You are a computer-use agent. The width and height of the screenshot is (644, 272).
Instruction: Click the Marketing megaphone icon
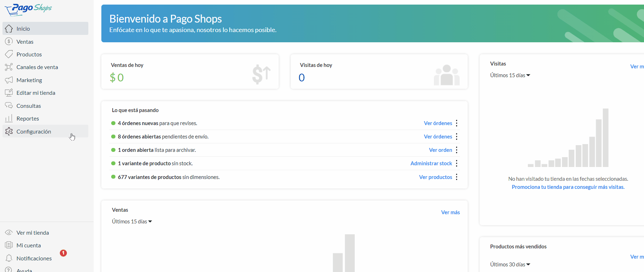(x=9, y=80)
